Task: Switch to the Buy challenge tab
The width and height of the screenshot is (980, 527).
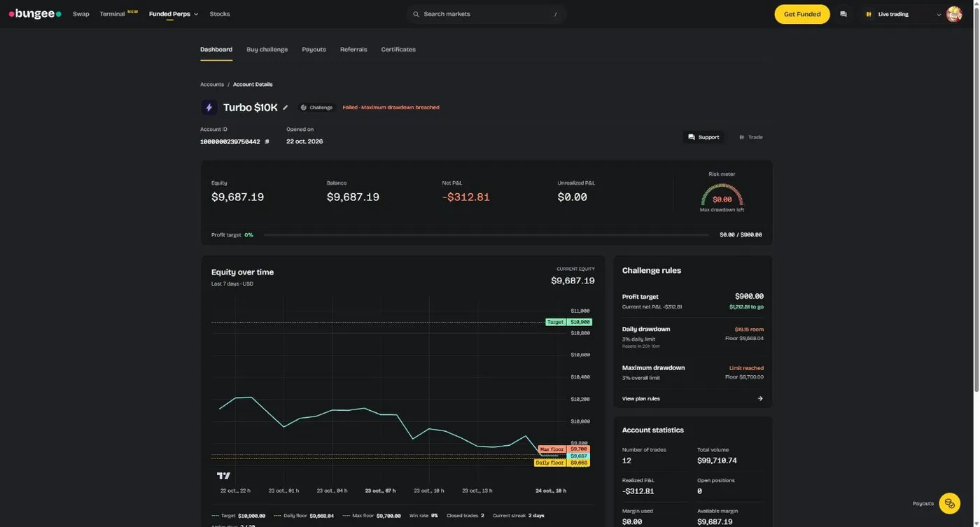Action: click(267, 50)
